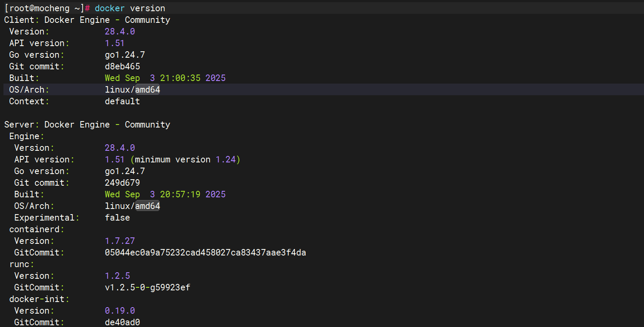This screenshot has width=644, height=327.
Task: Click the 'GitCommit:' label under containerd
Action: 40,252
